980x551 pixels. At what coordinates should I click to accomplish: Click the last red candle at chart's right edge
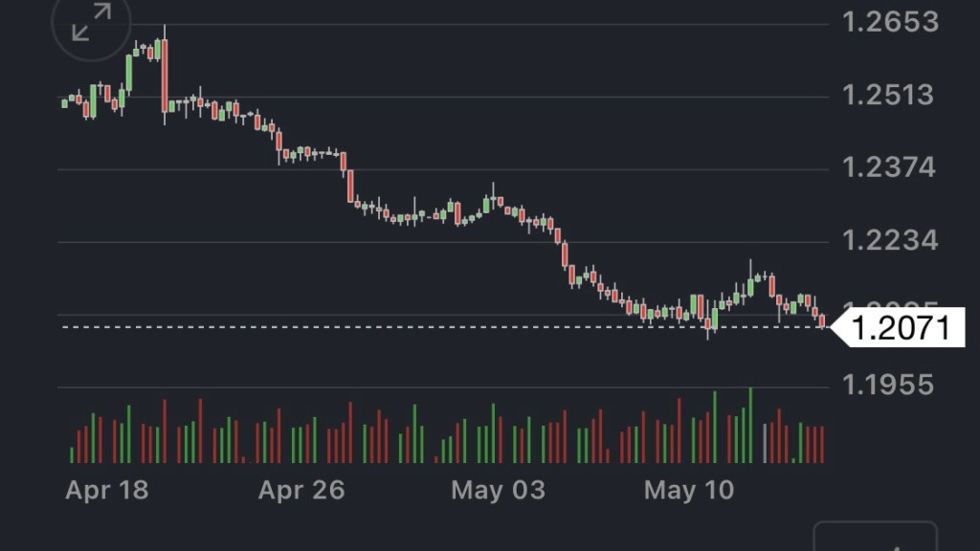tap(822, 320)
